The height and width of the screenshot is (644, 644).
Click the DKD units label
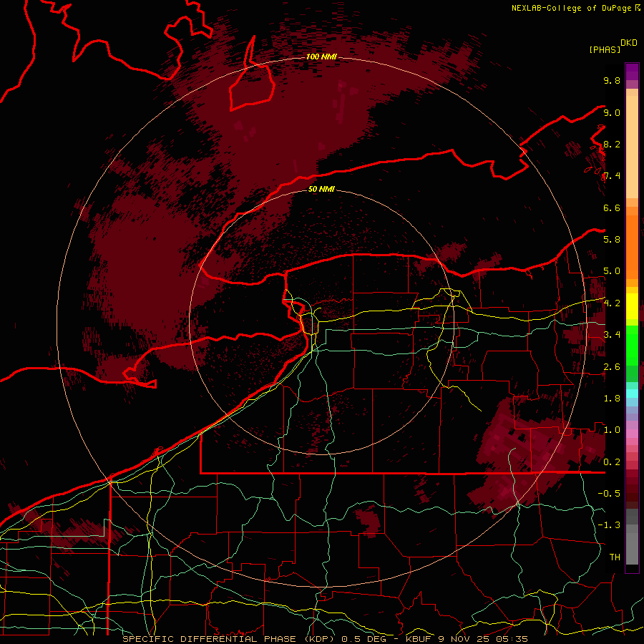click(x=629, y=43)
